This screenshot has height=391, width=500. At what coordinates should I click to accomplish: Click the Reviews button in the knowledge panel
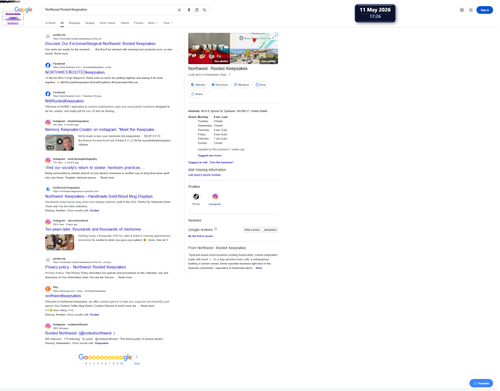pyautogui.click(x=242, y=85)
